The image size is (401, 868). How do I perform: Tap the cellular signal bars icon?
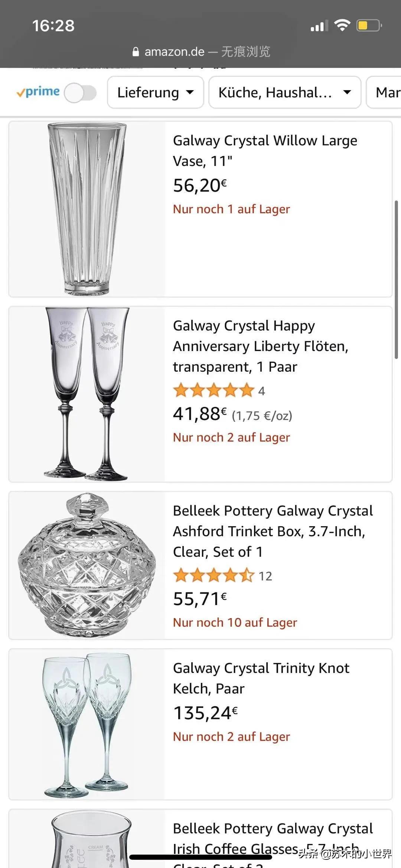point(319,26)
